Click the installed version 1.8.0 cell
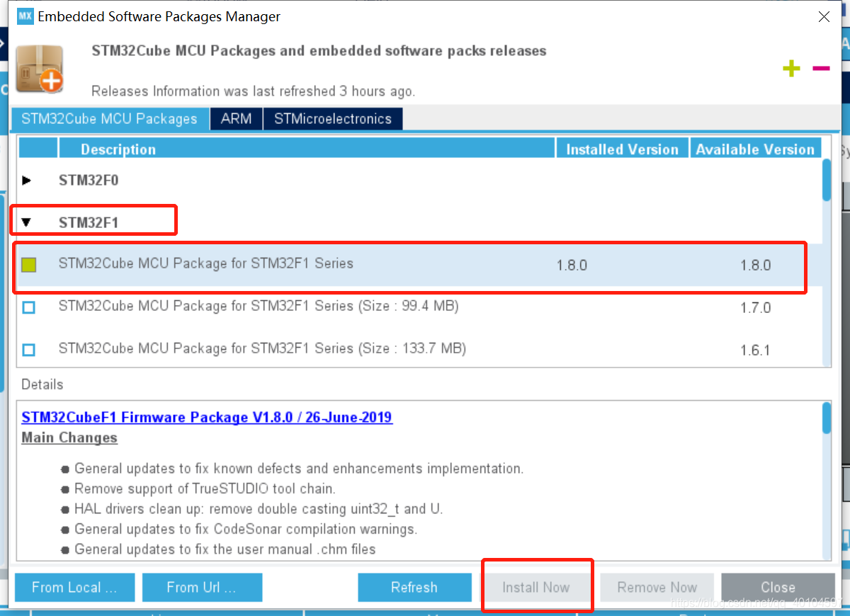The height and width of the screenshot is (616, 850). (x=572, y=266)
